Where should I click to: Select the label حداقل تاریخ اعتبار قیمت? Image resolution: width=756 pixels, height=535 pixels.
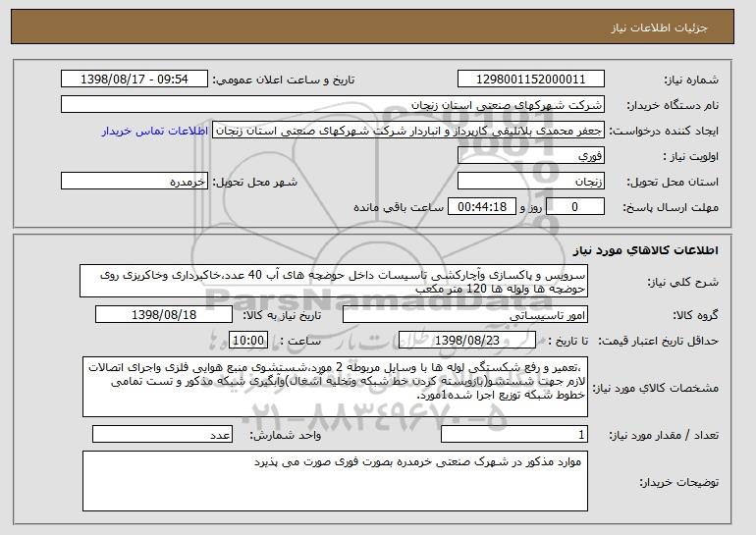coord(658,342)
